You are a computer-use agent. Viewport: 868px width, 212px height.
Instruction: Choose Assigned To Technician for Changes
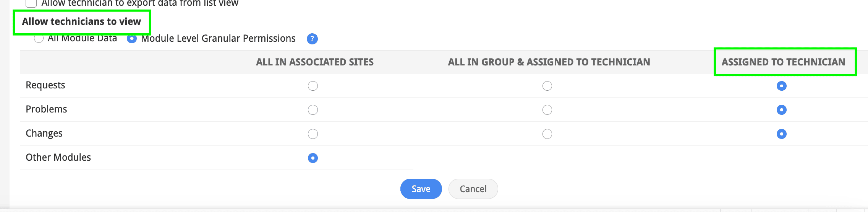pos(781,134)
